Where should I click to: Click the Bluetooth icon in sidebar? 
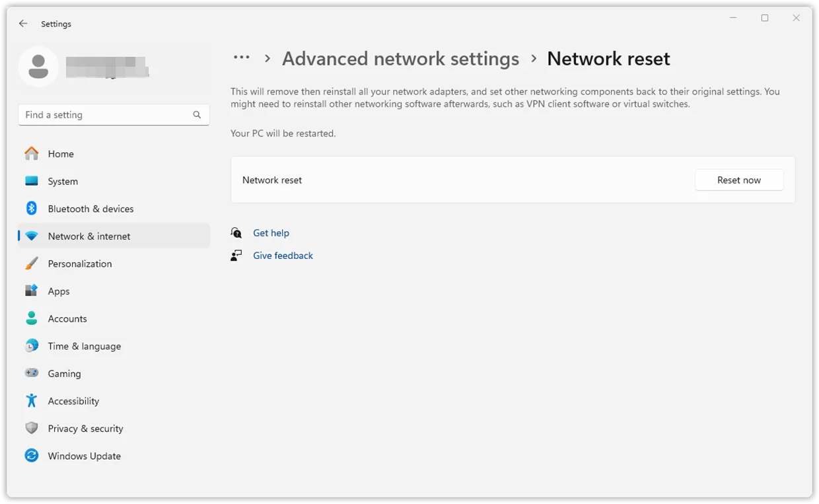click(32, 209)
